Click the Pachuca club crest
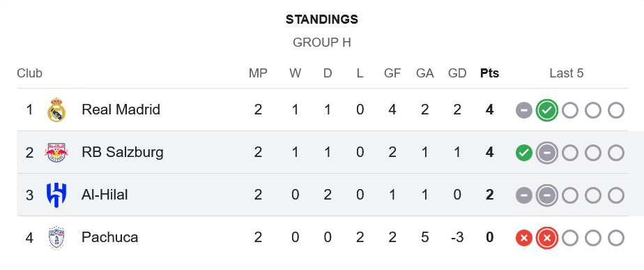The width and height of the screenshot is (644, 270). tap(56, 237)
